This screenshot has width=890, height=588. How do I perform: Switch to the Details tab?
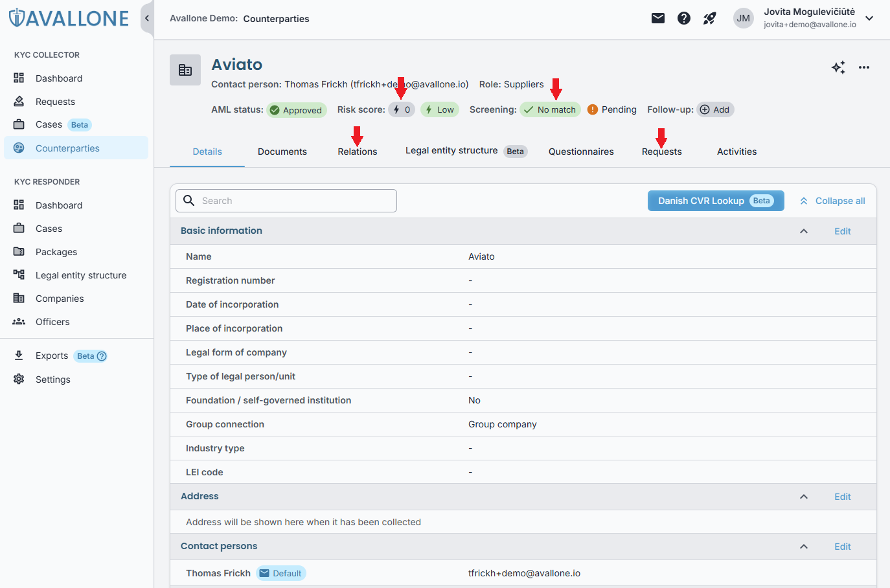pyautogui.click(x=207, y=152)
